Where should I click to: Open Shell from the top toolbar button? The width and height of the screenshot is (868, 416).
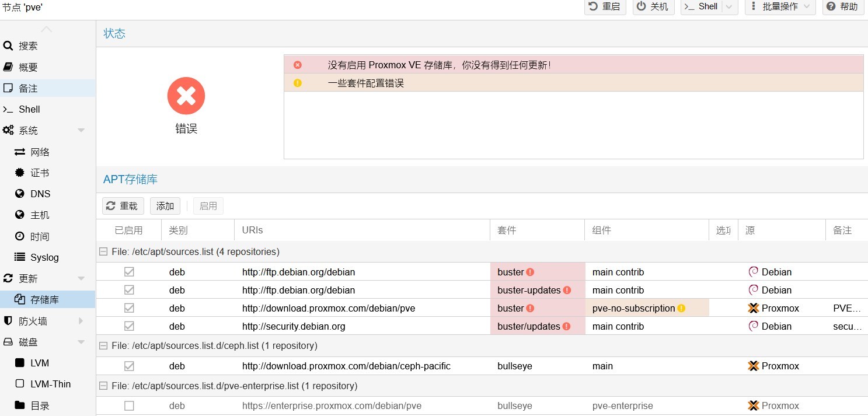tap(702, 6)
